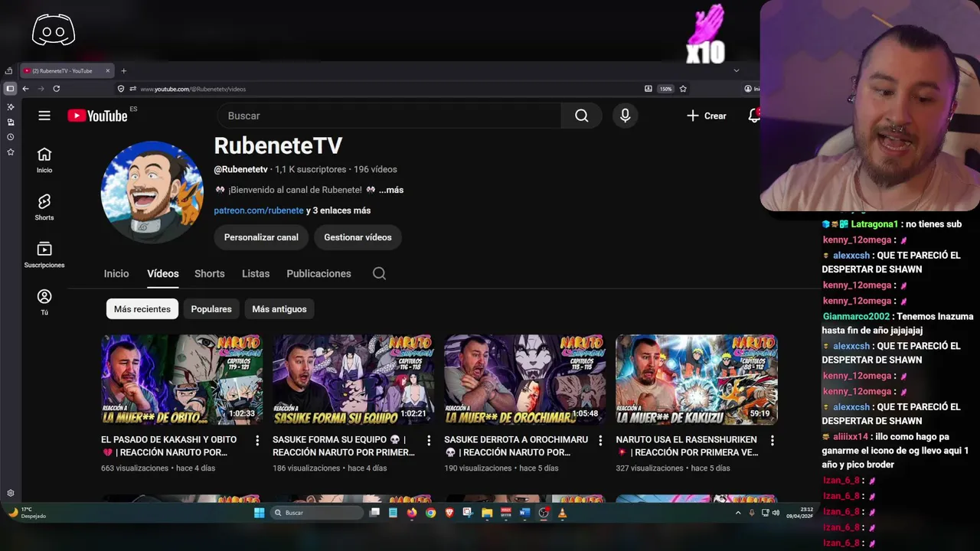Open the Tú section in sidebar

point(44,302)
